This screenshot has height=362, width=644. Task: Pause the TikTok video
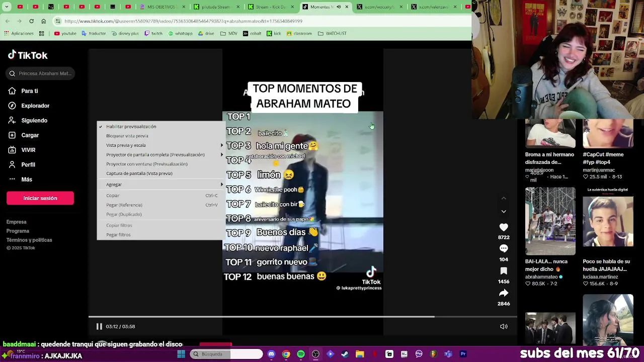[x=99, y=326]
